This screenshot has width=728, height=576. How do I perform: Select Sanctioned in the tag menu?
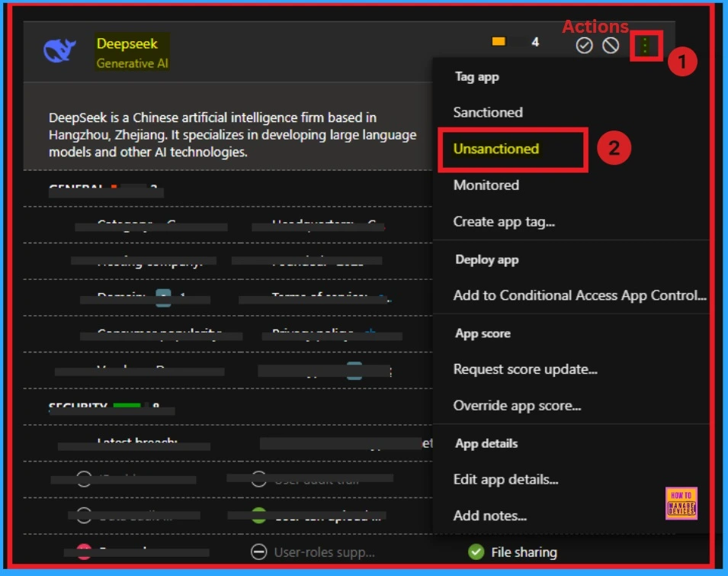coord(488,112)
